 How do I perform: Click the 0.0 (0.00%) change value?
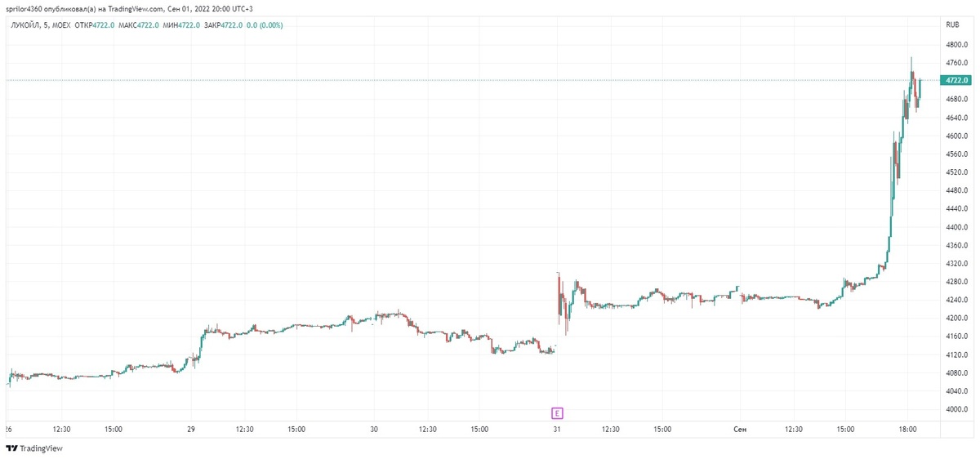[x=266, y=25]
